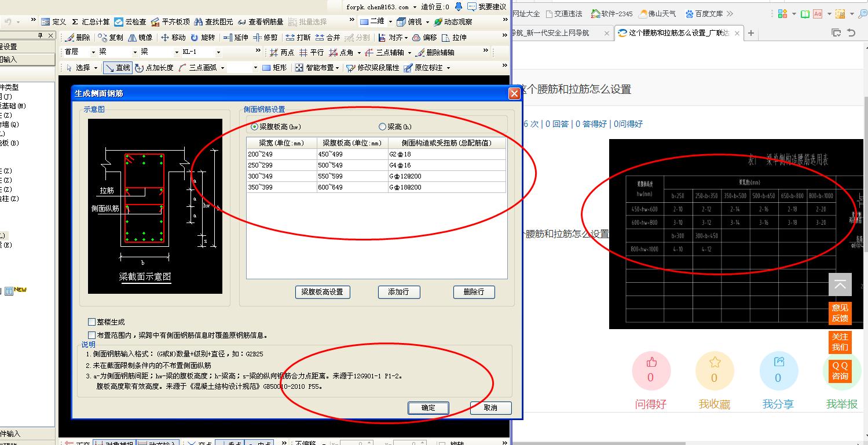Click 修改梁段属性 modify beam segment
The width and height of the screenshot is (868, 445).
pos(373,68)
